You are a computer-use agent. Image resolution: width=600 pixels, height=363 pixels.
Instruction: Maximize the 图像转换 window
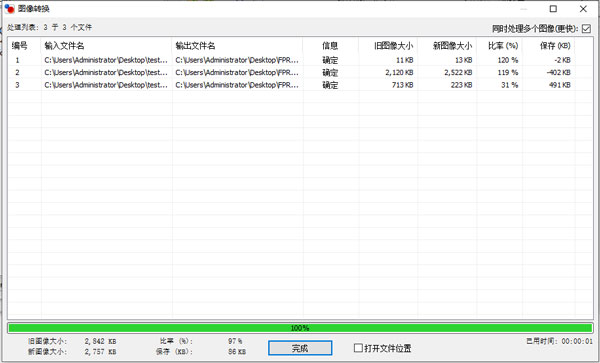(553, 8)
